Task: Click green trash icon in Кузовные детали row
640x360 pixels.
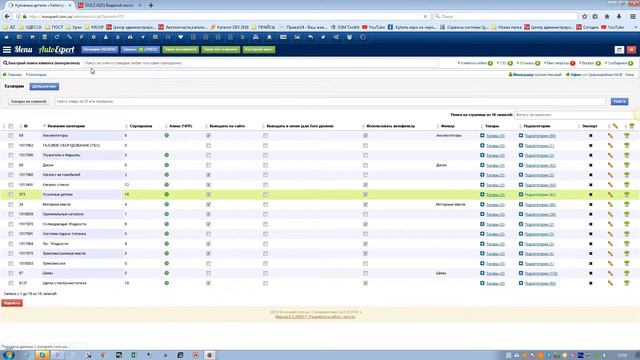Action: coord(627,195)
